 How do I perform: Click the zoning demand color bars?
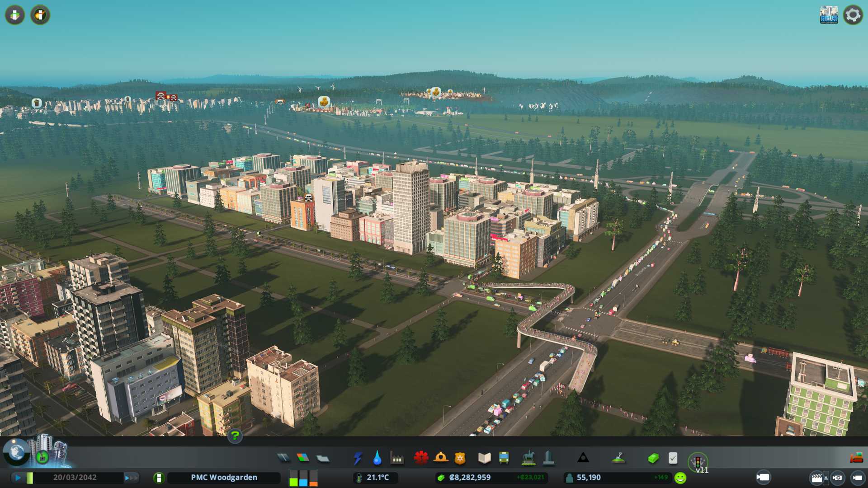[303, 478]
